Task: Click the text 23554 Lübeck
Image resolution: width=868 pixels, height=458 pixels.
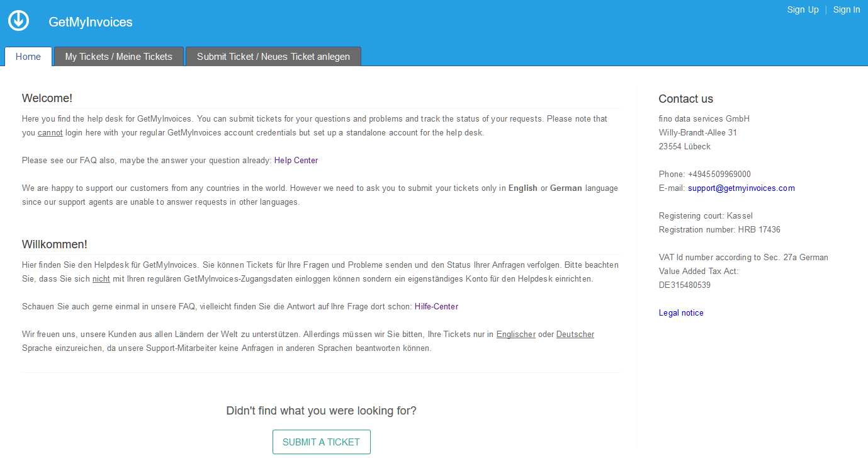Action: 685,146
